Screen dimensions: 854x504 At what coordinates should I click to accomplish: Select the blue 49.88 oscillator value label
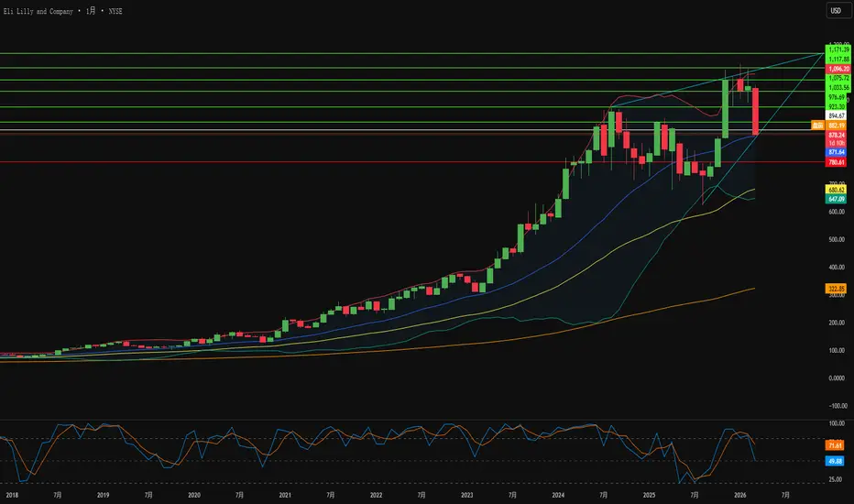(x=835, y=461)
